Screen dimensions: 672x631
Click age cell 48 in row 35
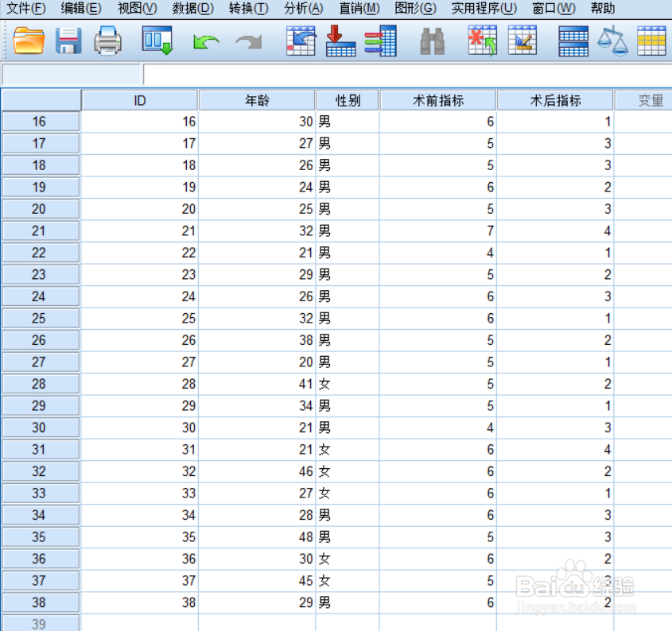tap(257, 536)
